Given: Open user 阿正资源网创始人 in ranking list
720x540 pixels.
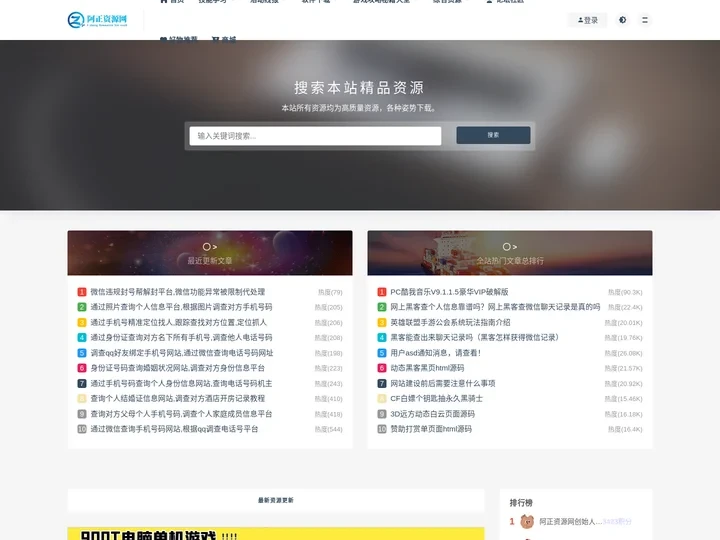Looking at the screenshot, I should pyautogui.click(x=570, y=522).
